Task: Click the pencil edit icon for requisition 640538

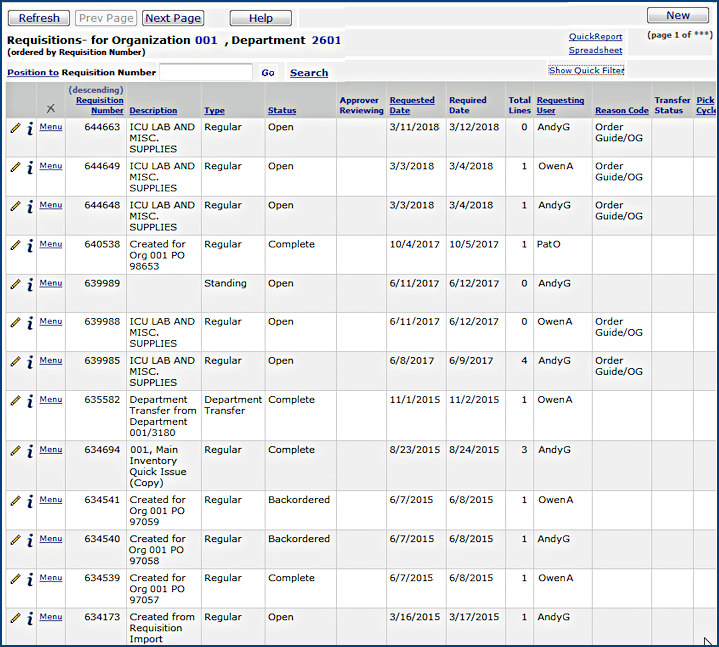Action: point(15,245)
